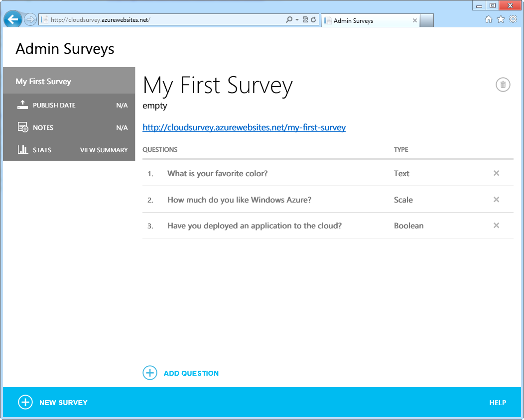The height and width of the screenshot is (420, 524).
Task: Open the address bar dropdown arrow
Action: tap(297, 20)
